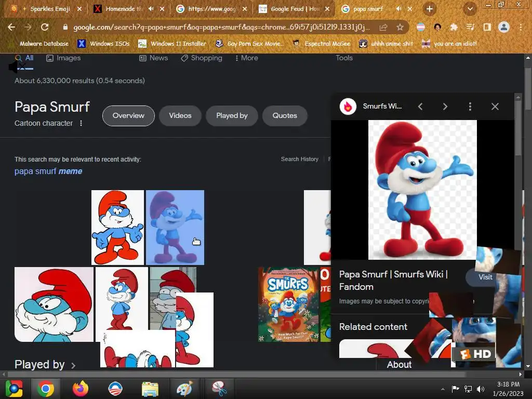The image size is (532, 399).
Task: Expand the More search filters menu
Action: pos(247,58)
